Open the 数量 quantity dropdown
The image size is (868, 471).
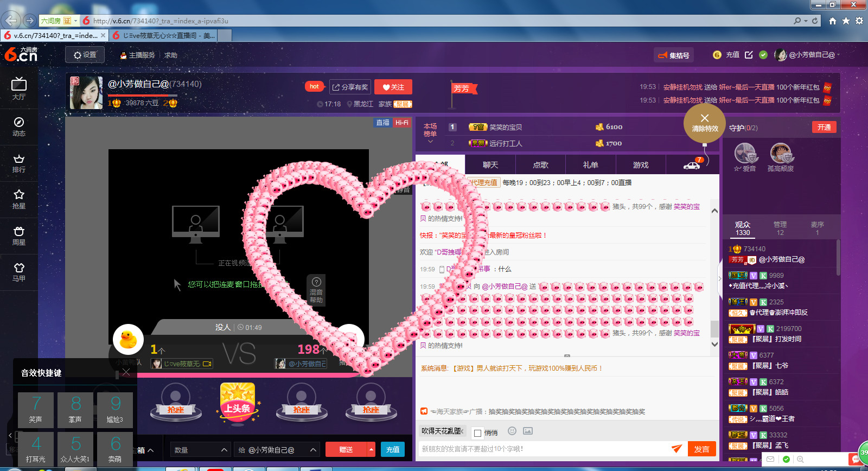[200, 449]
